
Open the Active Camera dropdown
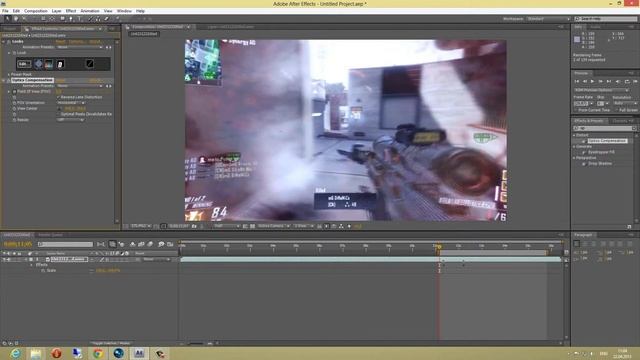tap(273, 226)
